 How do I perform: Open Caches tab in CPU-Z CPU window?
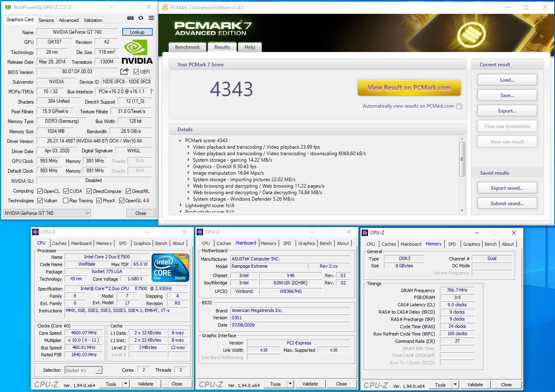(x=59, y=243)
